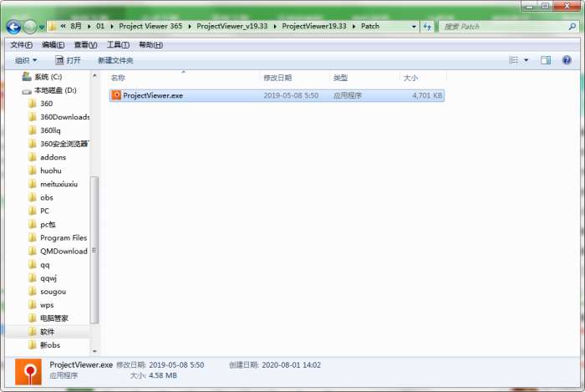Click the 打开 toolbar button
Viewport: 585px width, 392px height.
tap(68, 60)
